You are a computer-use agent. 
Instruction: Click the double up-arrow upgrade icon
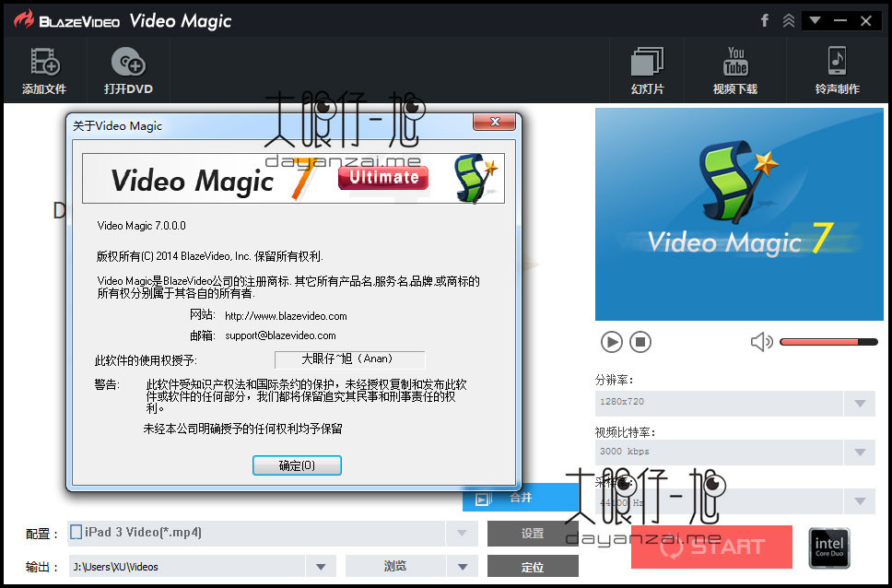[x=789, y=21]
